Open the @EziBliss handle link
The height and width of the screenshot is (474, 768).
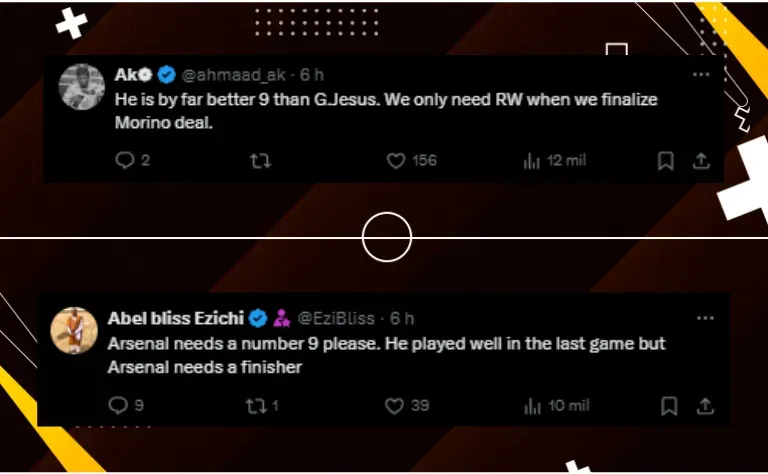coord(336,319)
